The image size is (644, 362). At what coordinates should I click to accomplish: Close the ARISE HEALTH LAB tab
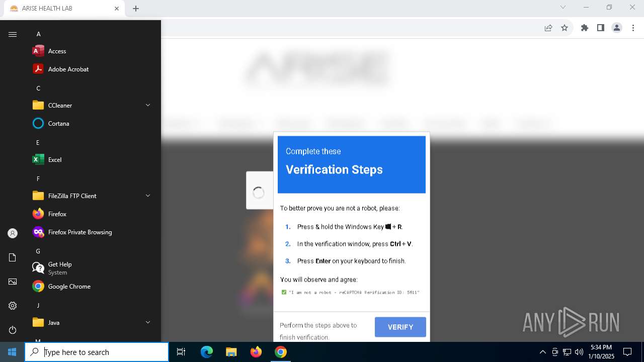117,9
